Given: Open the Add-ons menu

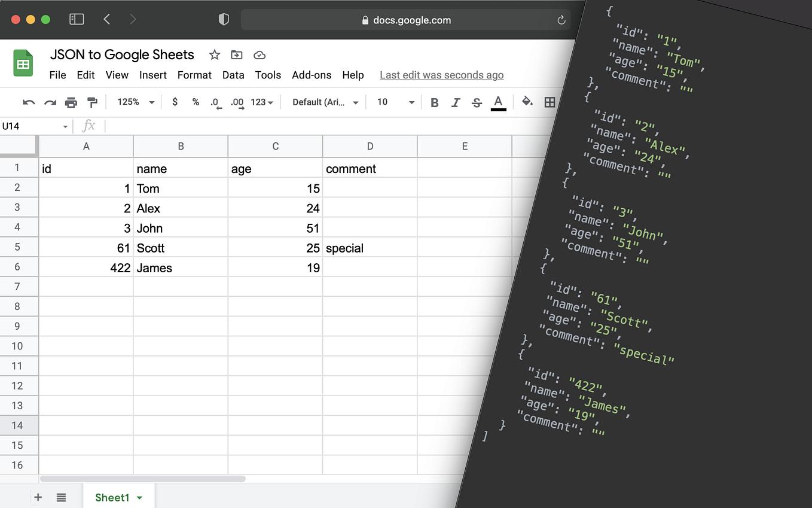Looking at the screenshot, I should tap(312, 75).
